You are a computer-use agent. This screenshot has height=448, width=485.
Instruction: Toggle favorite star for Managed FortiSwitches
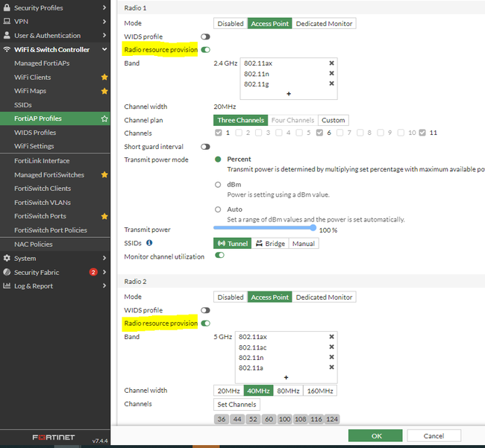point(104,175)
